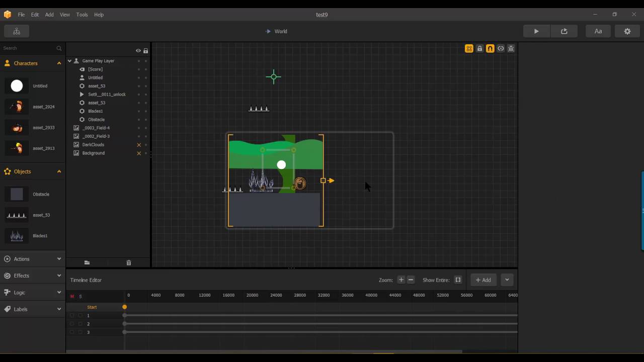Collapse the Objects section
This screenshot has height=362, width=644.
click(59, 171)
